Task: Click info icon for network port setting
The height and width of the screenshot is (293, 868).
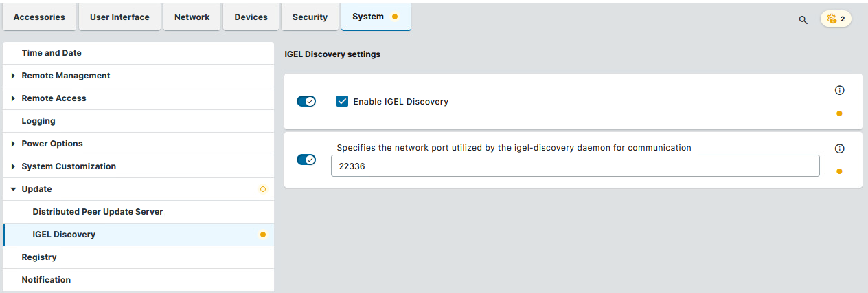Action: click(839, 149)
